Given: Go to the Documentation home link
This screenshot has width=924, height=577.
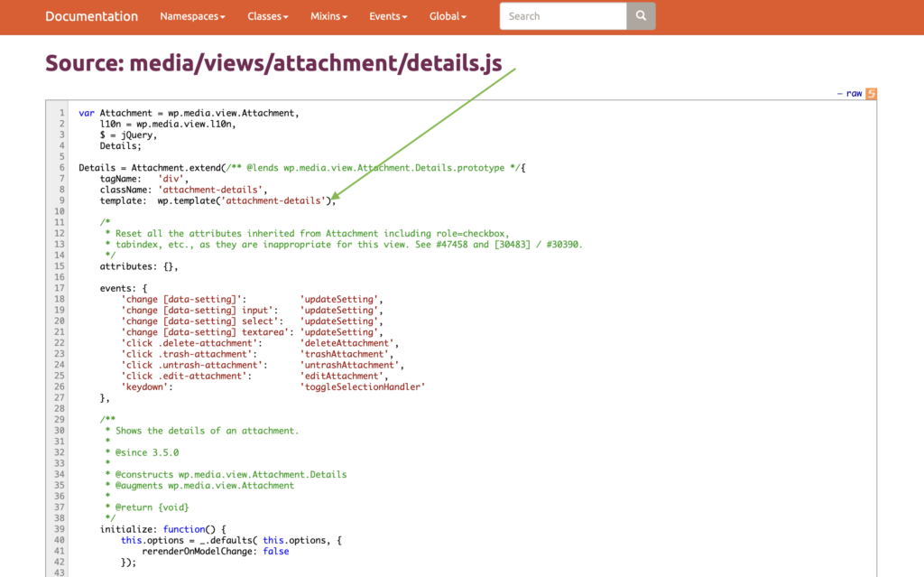Looking at the screenshot, I should point(91,16).
